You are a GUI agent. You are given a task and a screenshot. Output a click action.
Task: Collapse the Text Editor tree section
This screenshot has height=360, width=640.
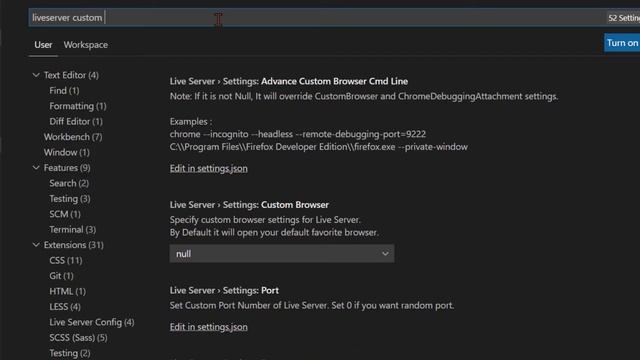36,75
